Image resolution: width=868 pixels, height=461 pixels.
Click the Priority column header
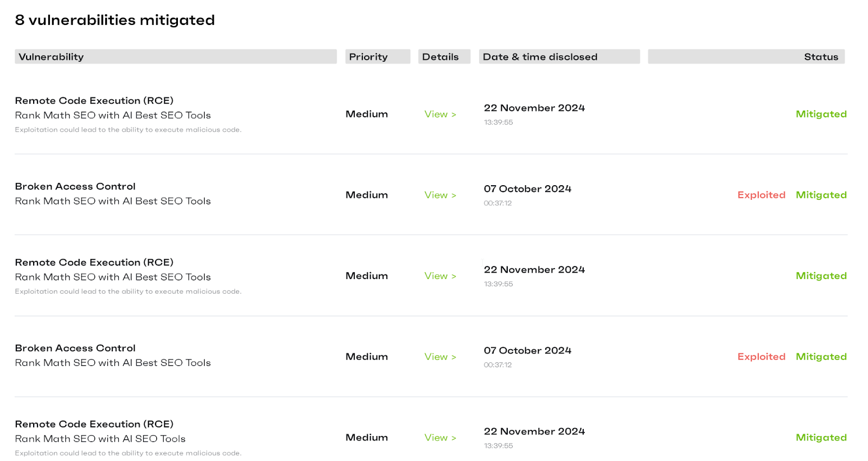coord(368,57)
